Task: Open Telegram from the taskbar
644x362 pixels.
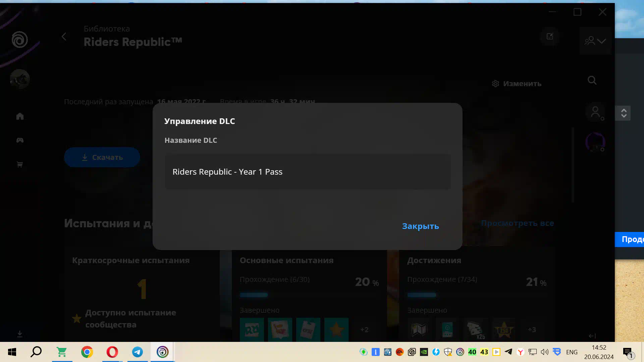Action: coord(138,352)
